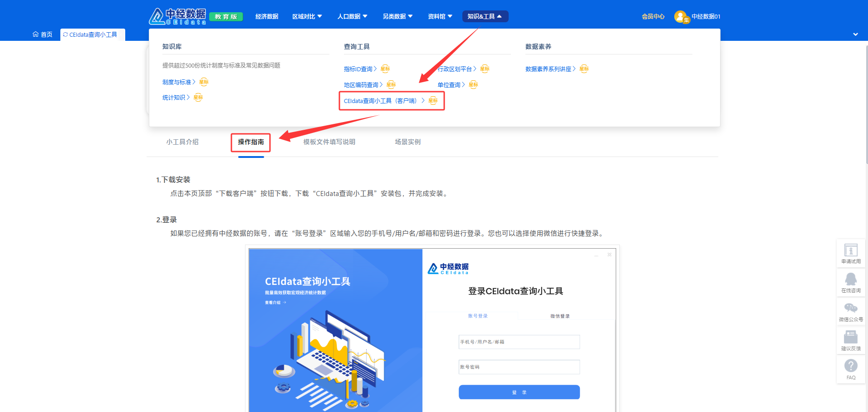Collapse the 知识&工具 dropdown menu
Screen dimensions: 868x412
click(x=485, y=16)
